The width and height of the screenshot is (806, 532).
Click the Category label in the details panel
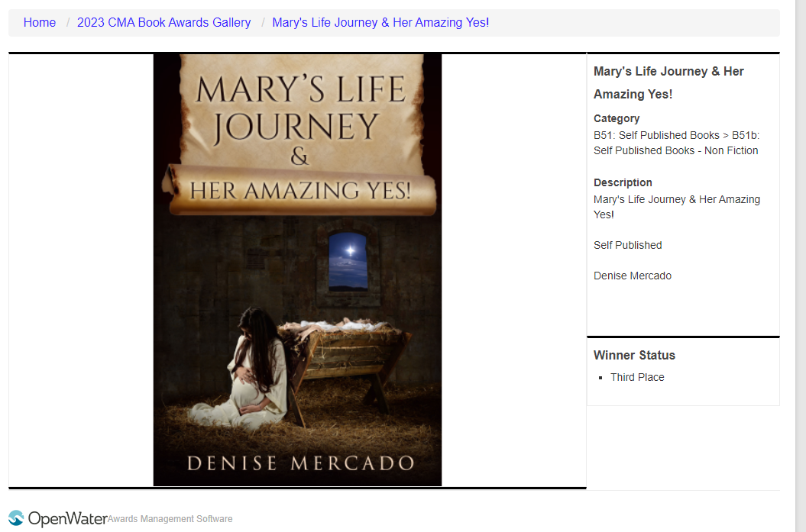tap(617, 118)
